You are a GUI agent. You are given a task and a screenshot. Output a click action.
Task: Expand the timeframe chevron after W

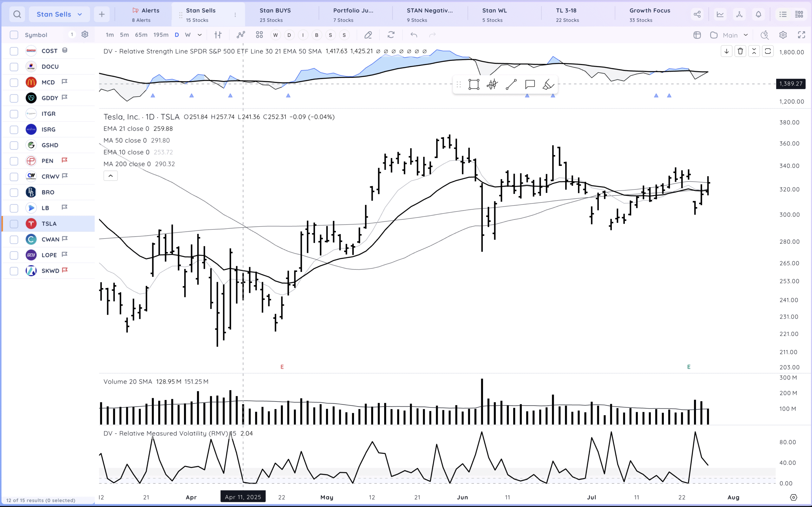click(200, 35)
